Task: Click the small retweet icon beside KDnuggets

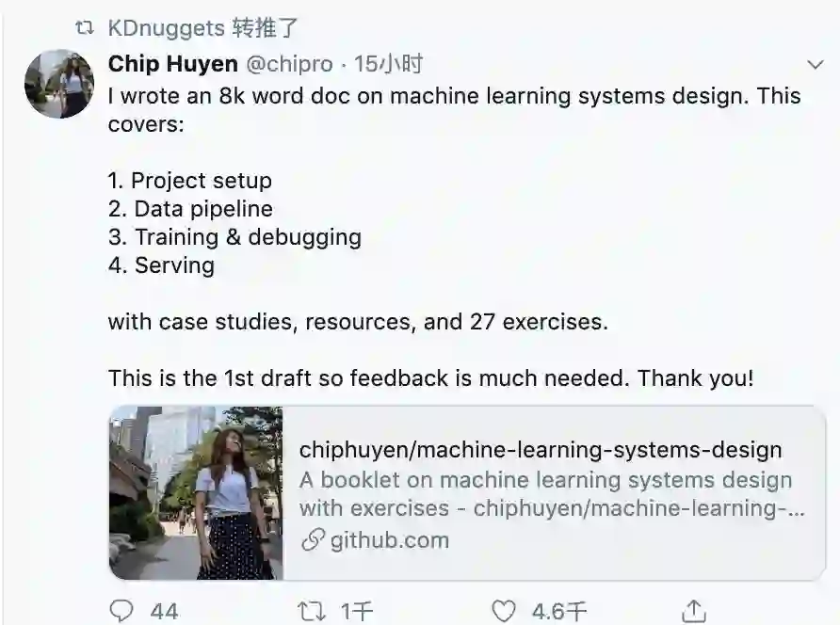Action: click(x=85, y=28)
